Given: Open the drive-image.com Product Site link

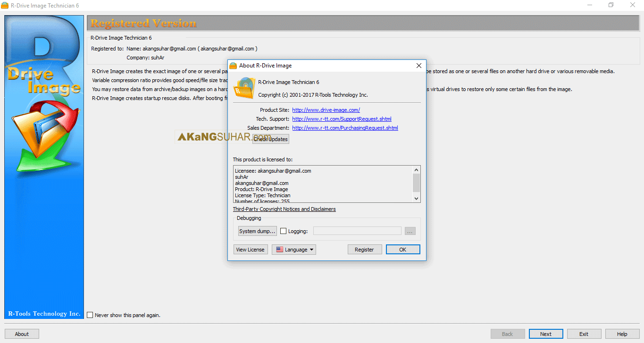Looking at the screenshot, I should (x=326, y=109).
